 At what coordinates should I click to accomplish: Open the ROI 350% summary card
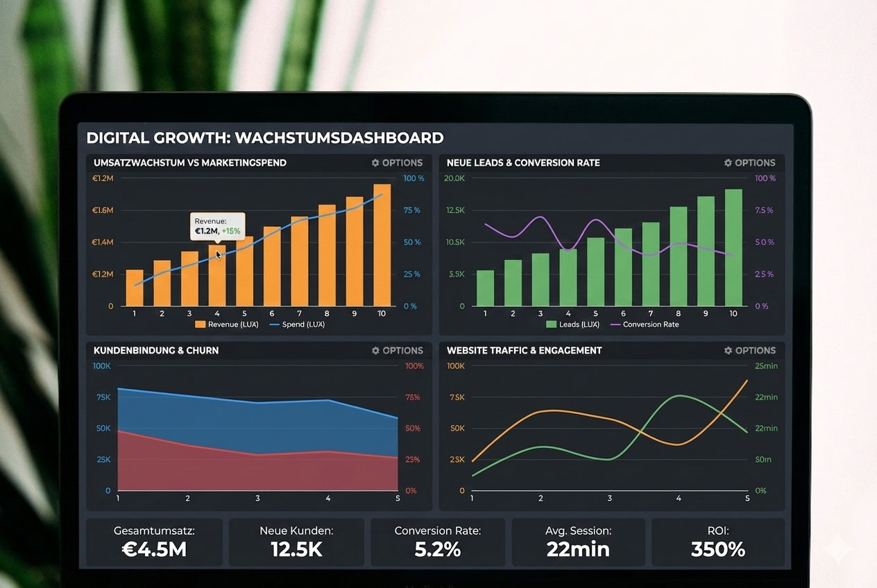pos(717,542)
